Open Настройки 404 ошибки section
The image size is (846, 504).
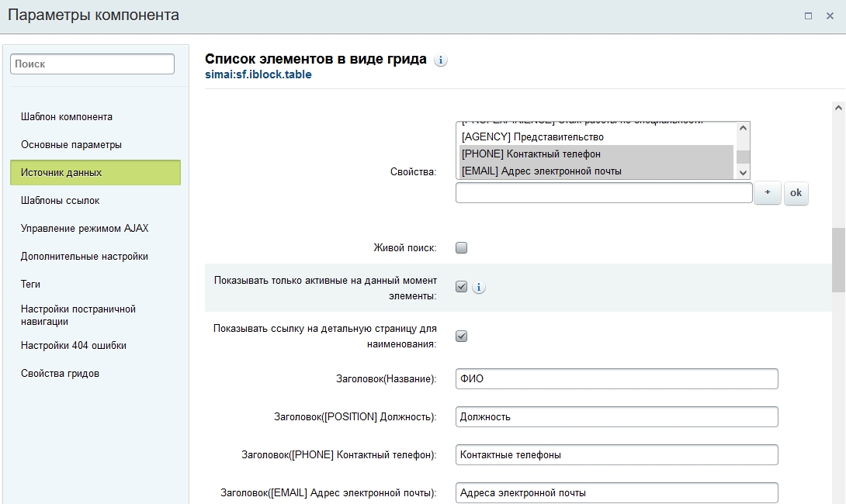pos(74,346)
